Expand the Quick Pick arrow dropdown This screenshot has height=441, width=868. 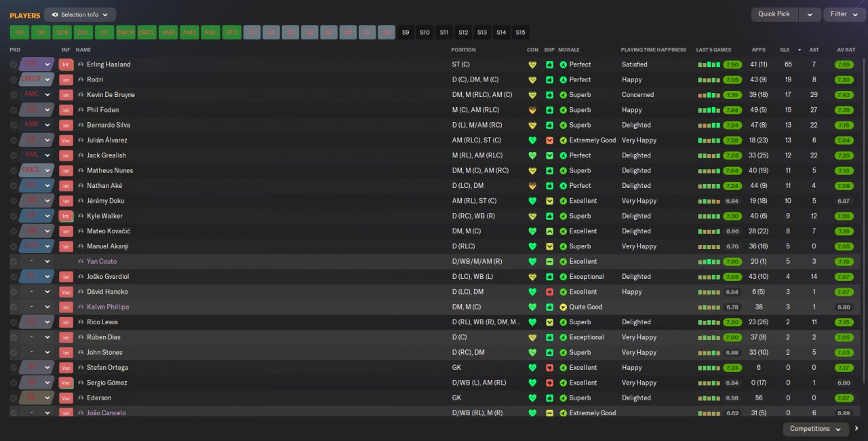click(809, 14)
